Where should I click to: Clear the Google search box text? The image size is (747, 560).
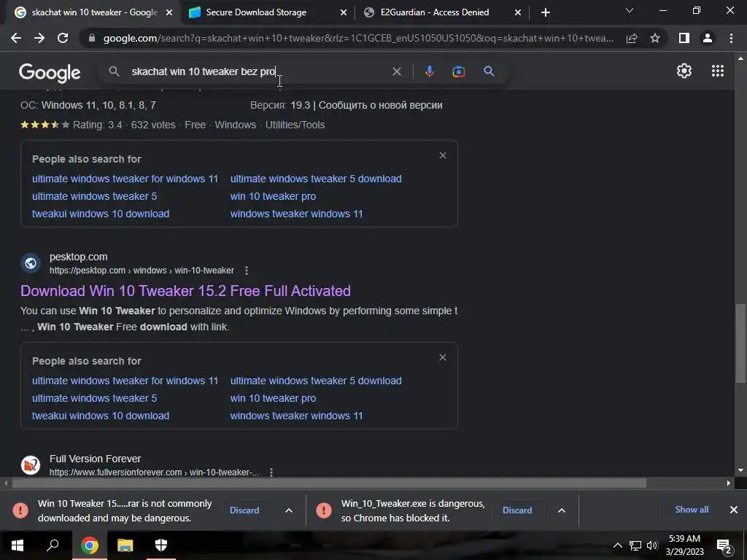(x=396, y=71)
